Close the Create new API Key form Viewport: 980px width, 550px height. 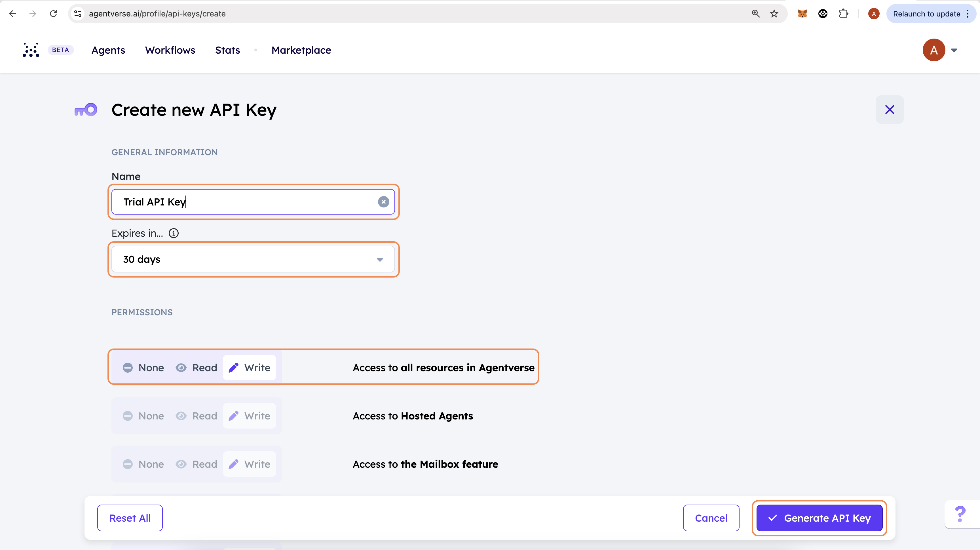[890, 110]
